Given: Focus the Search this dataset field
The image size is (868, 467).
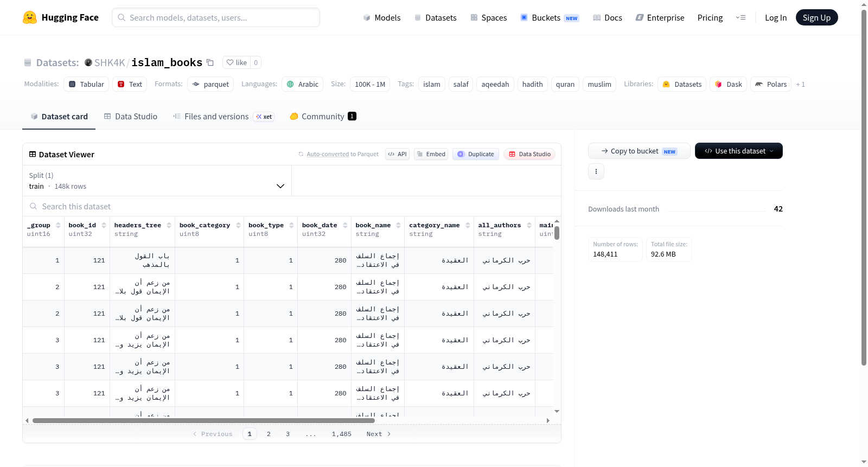Looking at the screenshot, I should pos(292,207).
